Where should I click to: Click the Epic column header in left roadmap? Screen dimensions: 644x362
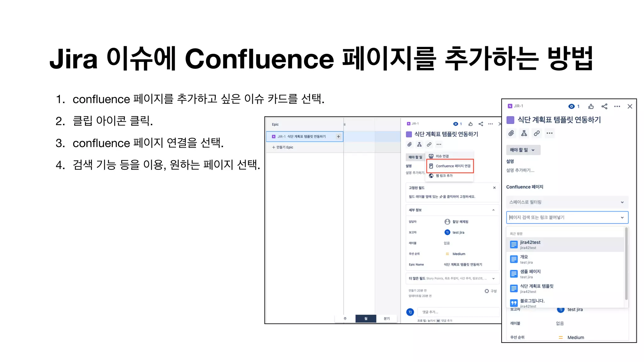[275, 124]
